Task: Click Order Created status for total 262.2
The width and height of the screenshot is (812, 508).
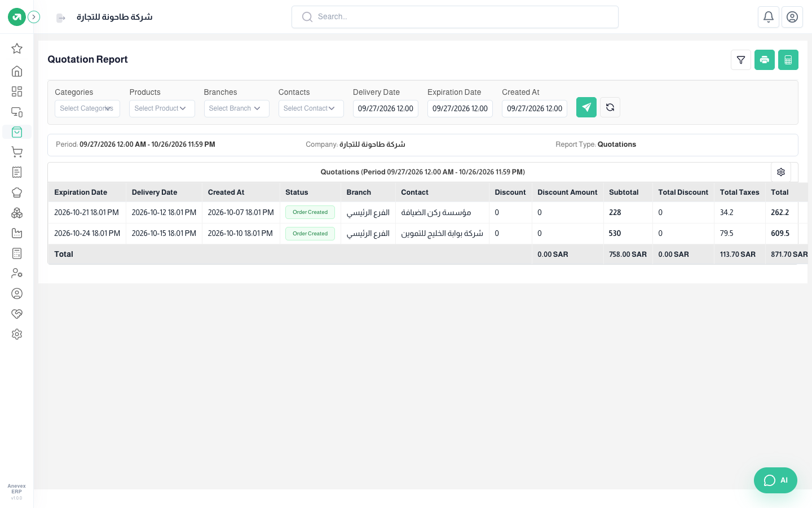Action: point(310,212)
